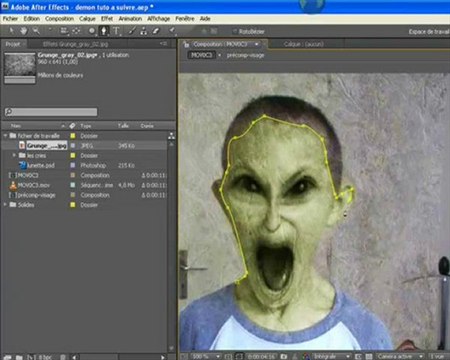Click the précomp-visage composition icon
The width and height of the screenshot is (450, 360).
click(x=13, y=195)
